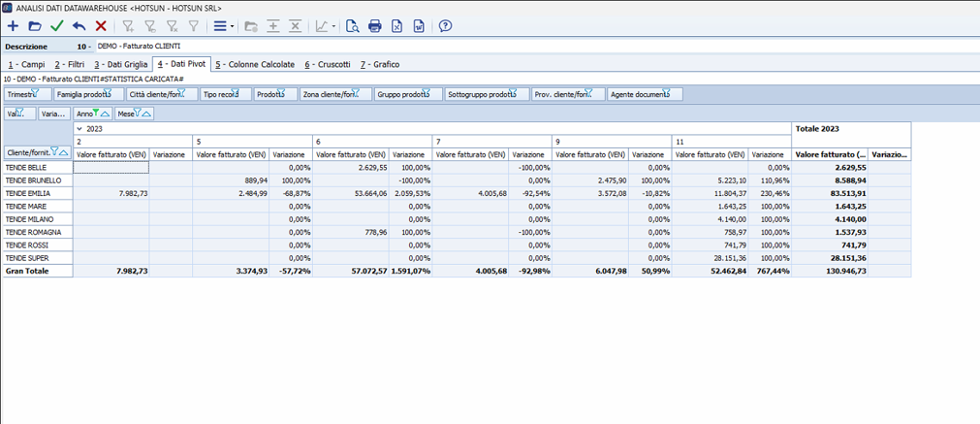
Task: Export to Word via toolbar icon
Action: point(419,26)
